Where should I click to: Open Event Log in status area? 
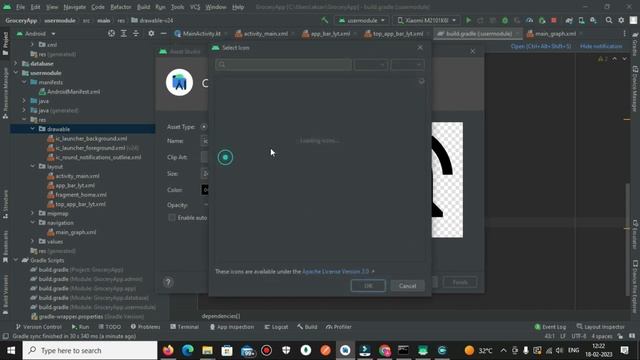coord(550,327)
